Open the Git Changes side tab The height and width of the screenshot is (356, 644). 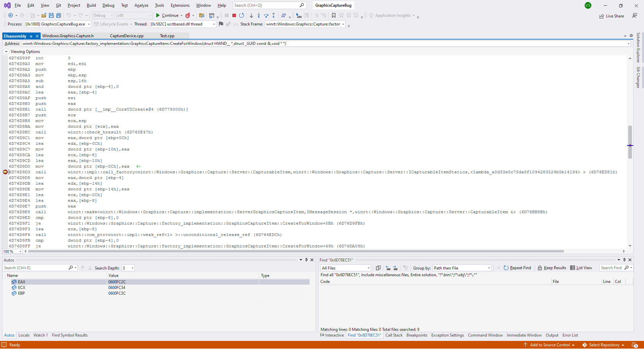638,77
